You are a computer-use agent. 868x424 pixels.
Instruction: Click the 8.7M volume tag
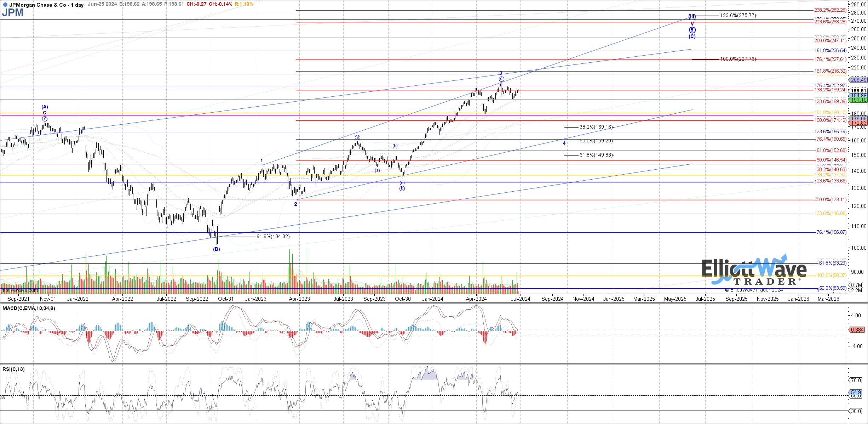tap(856, 285)
